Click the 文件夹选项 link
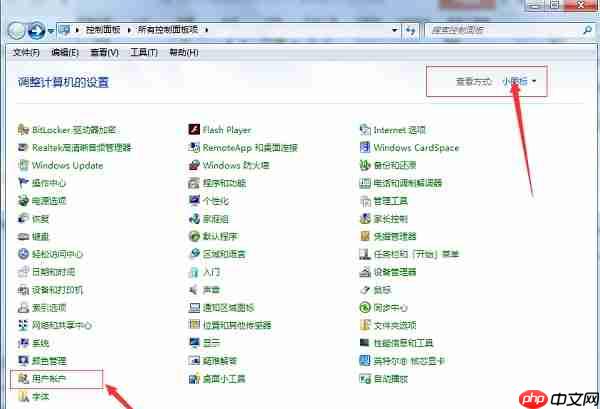Viewport: 600px width, 409px height. [395, 325]
